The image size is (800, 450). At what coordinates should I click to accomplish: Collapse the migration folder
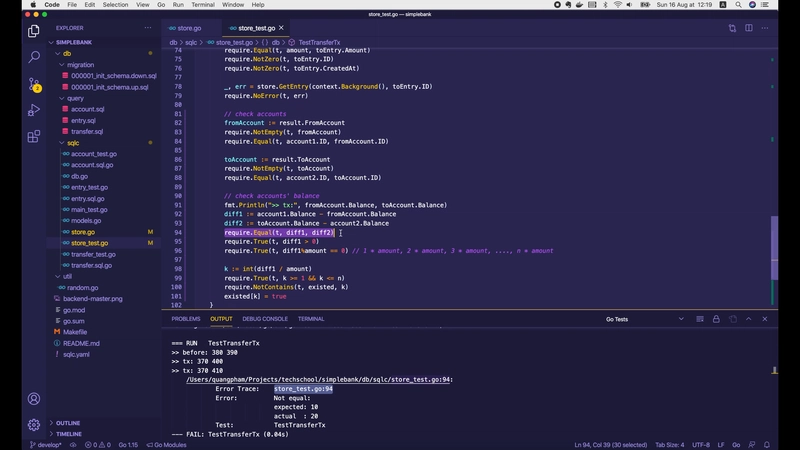click(80, 64)
